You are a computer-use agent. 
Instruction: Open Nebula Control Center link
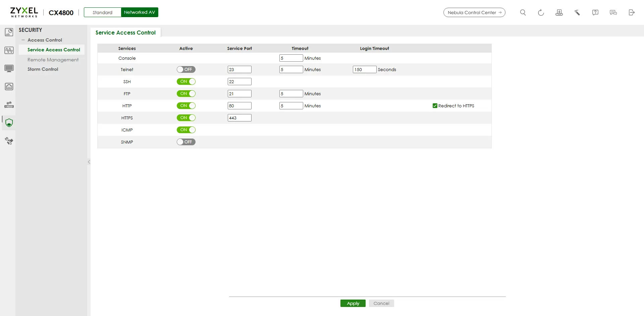474,12
